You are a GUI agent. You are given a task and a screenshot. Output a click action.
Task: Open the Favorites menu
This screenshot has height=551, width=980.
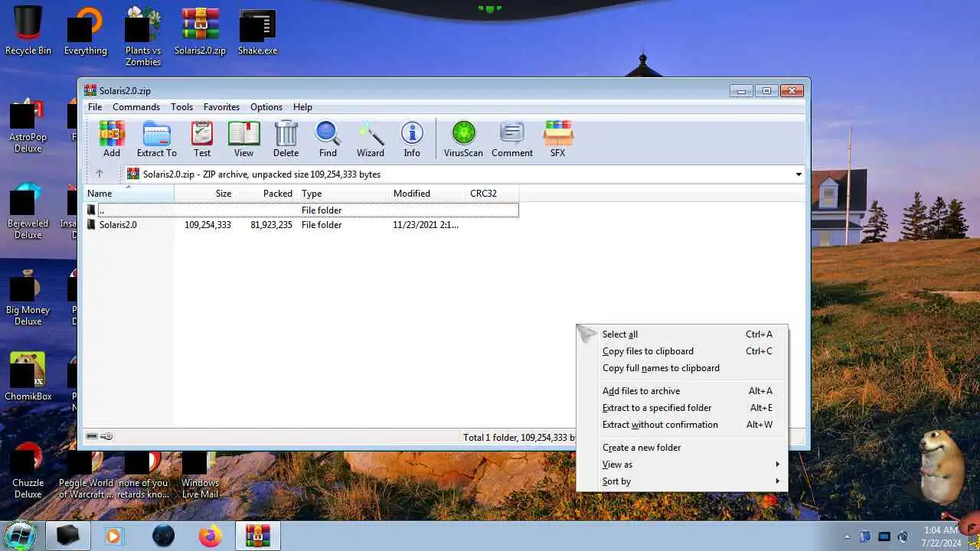(x=221, y=107)
